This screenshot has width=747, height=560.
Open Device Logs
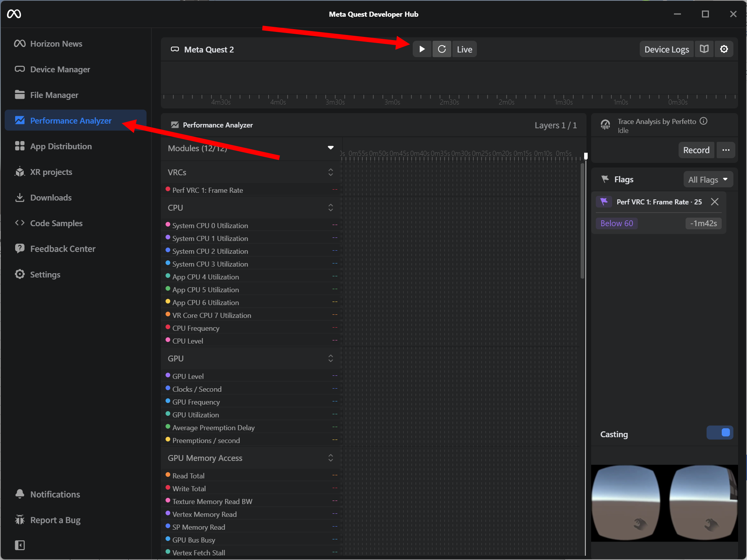pos(667,49)
